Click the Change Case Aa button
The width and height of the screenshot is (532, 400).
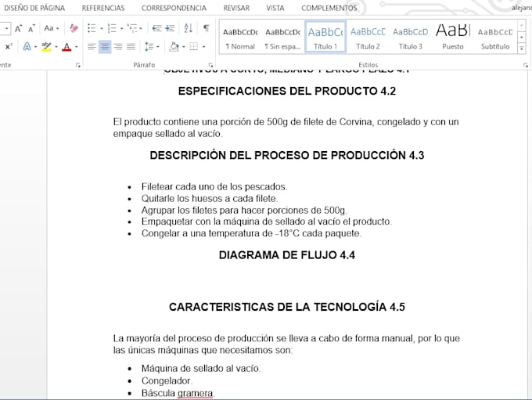click(49, 28)
